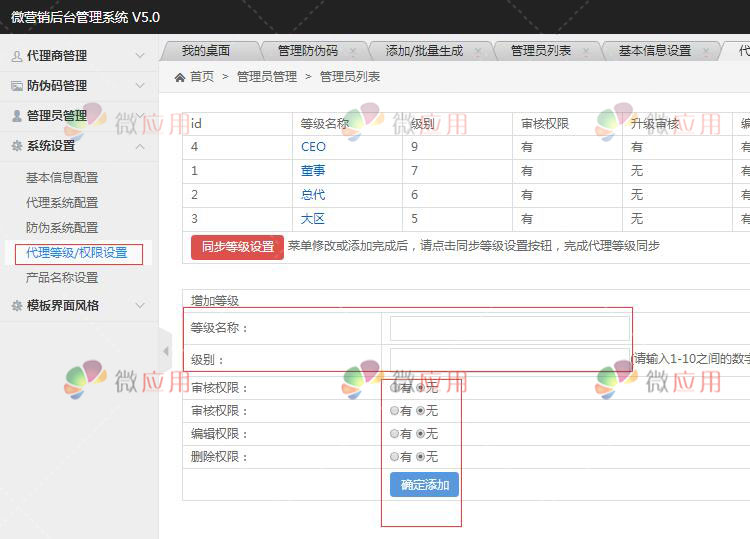Expand the 防伪码管理 menu chevron
750x539 pixels.
[140, 86]
